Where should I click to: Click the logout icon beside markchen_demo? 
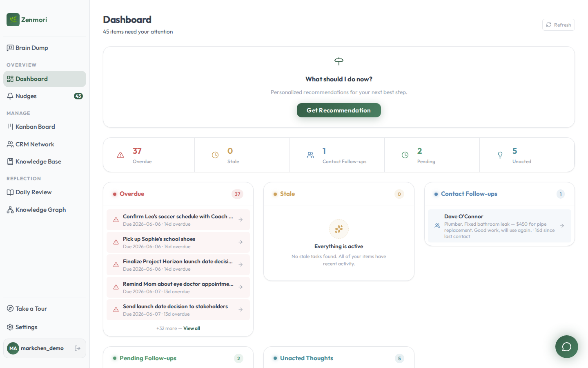coord(78,348)
